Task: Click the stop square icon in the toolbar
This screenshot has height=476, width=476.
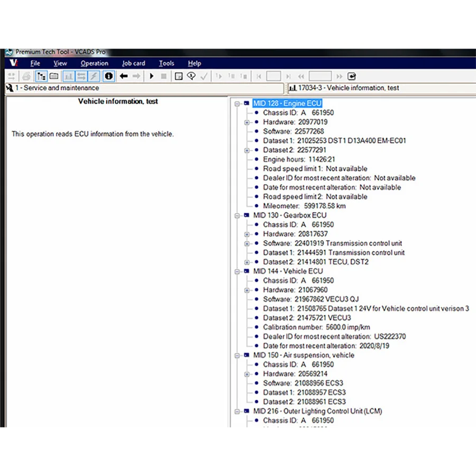Action: [163, 76]
